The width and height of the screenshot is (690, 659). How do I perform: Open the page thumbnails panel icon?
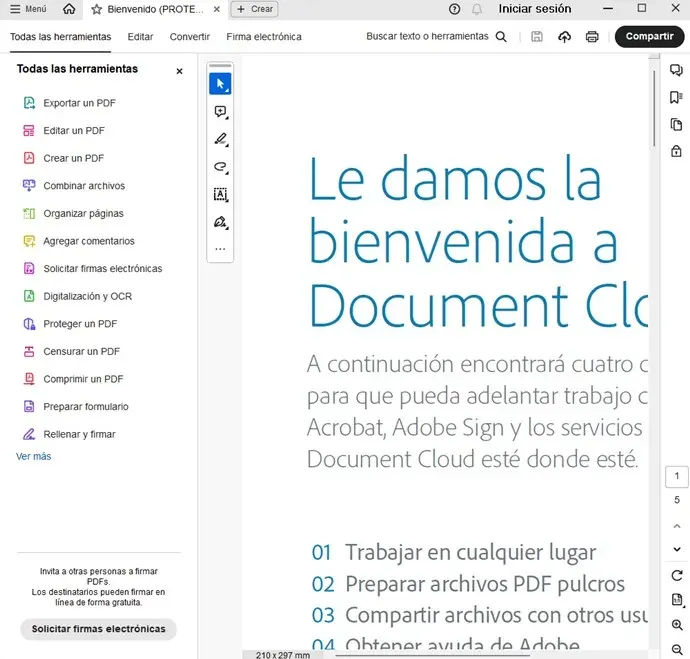click(x=676, y=124)
